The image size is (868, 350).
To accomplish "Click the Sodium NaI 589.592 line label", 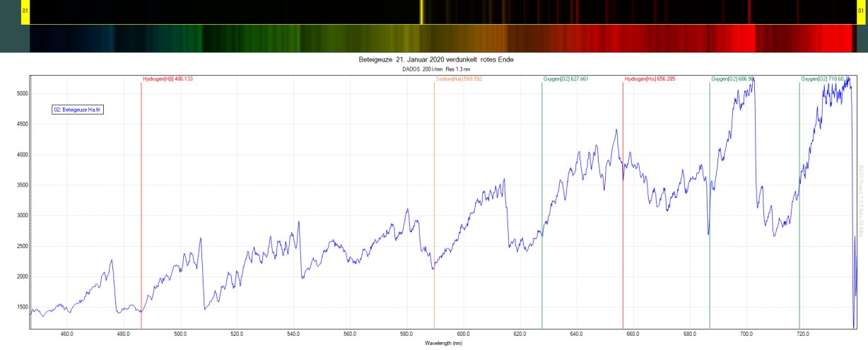I will 459,79.
